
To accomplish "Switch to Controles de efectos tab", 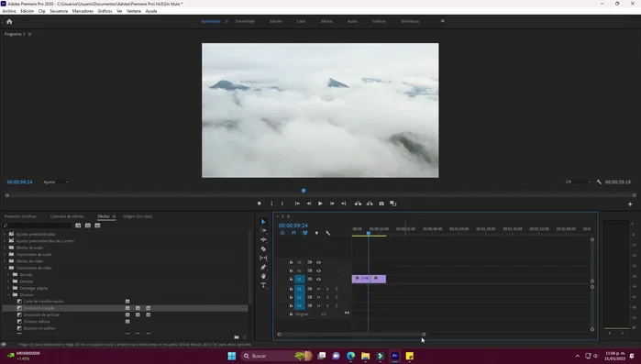I will 67,216.
